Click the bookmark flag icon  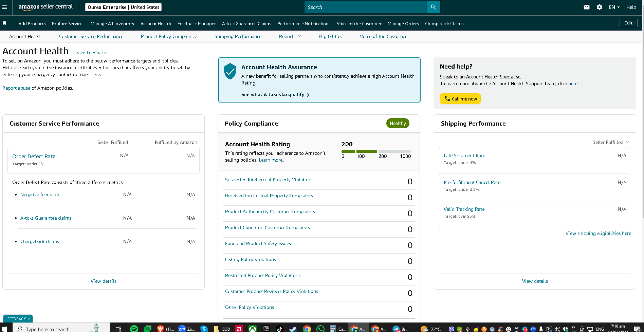click(x=4, y=23)
